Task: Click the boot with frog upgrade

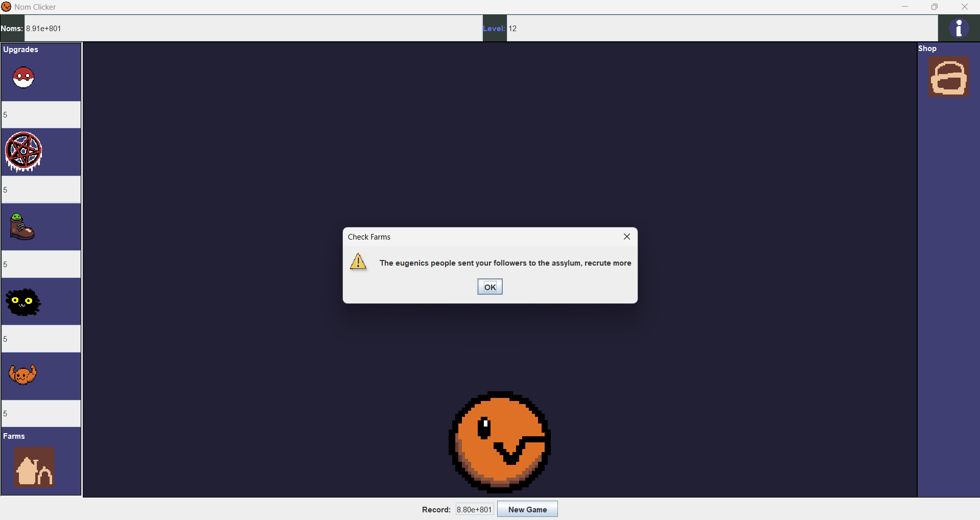Action: click(x=22, y=227)
